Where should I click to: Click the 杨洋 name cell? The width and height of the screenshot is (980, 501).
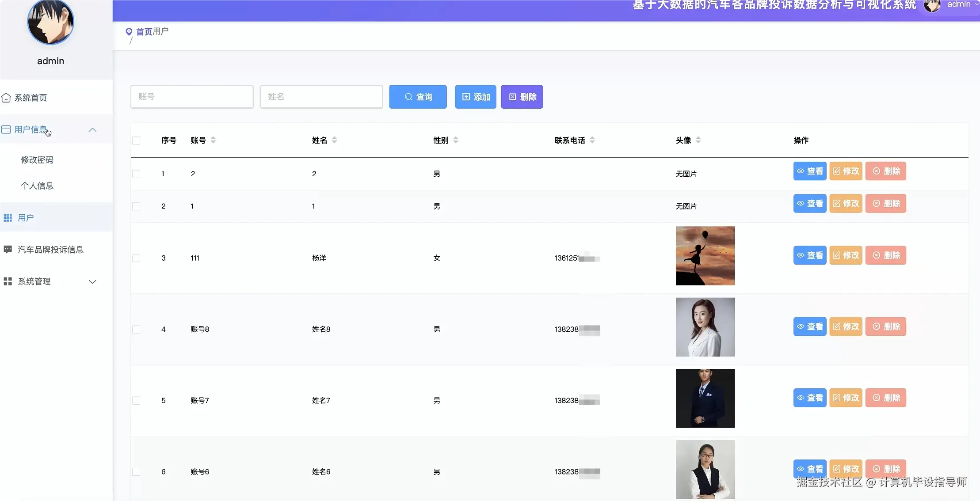319,258
